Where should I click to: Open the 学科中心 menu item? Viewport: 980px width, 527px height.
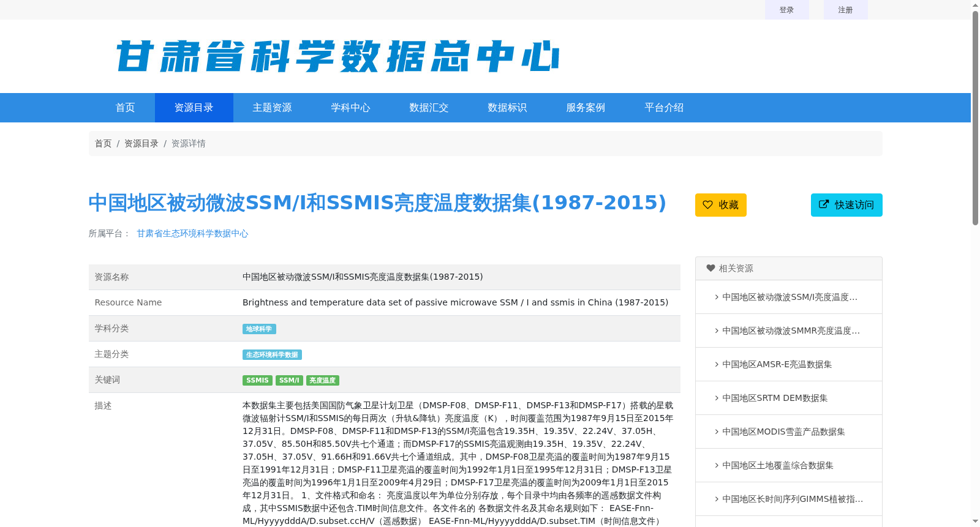coord(351,108)
